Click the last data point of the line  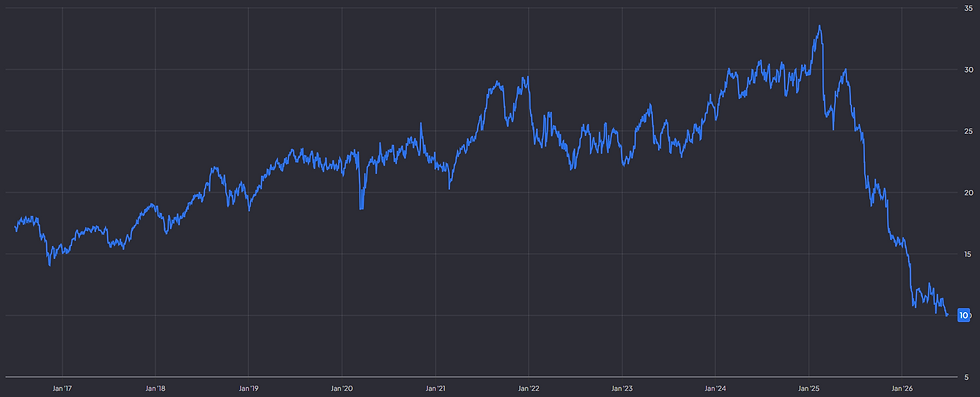[x=948, y=315]
